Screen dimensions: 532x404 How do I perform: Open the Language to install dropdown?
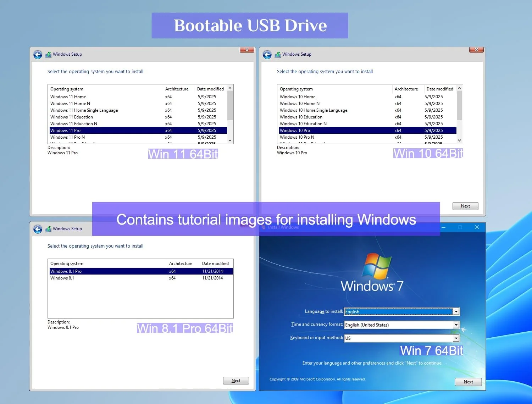tap(456, 311)
